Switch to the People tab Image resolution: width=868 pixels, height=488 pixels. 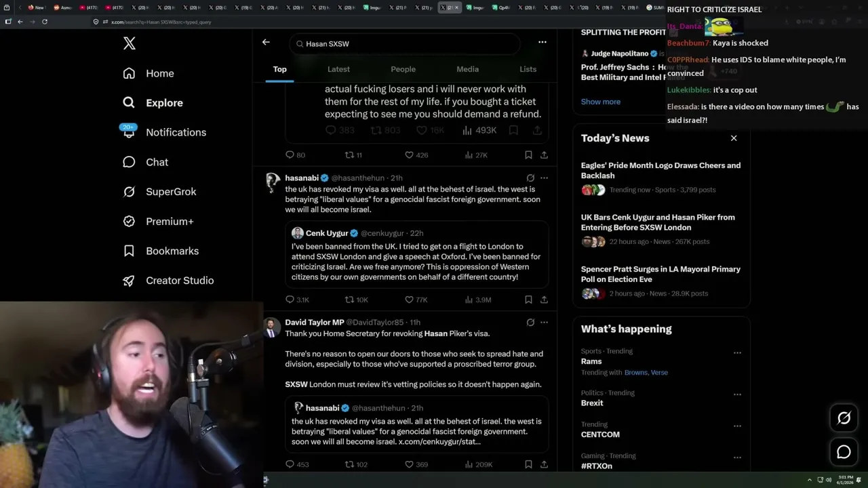click(x=403, y=69)
